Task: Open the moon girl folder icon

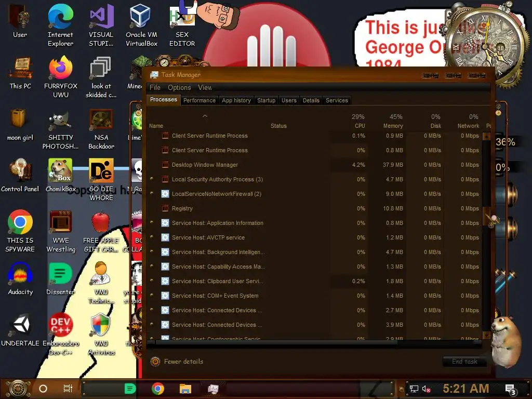Action: (x=20, y=124)
